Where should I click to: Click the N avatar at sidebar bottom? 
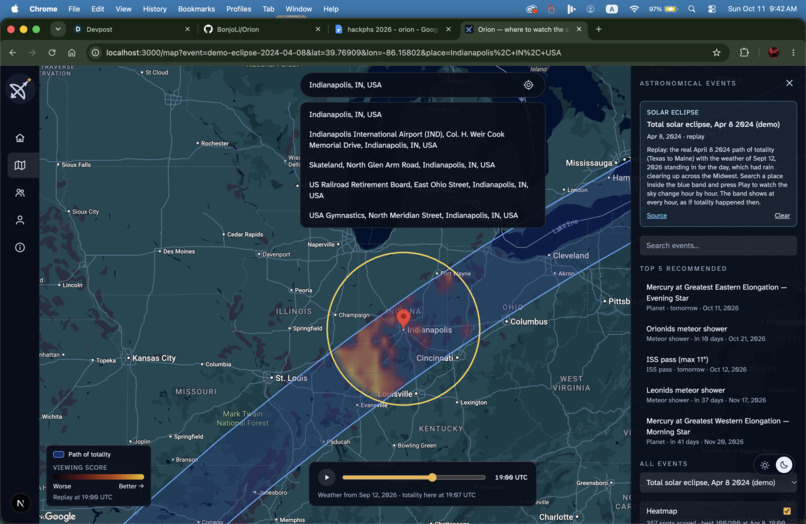tap(21, 503)
